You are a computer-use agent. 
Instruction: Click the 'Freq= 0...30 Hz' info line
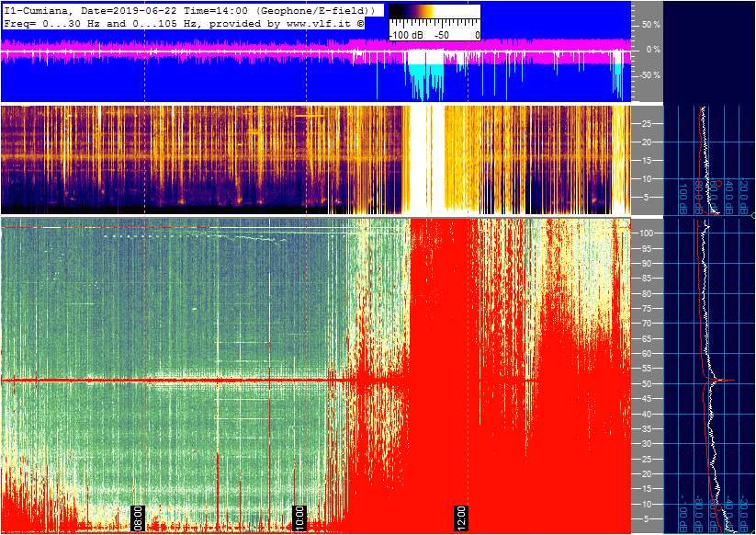point(183,24)
